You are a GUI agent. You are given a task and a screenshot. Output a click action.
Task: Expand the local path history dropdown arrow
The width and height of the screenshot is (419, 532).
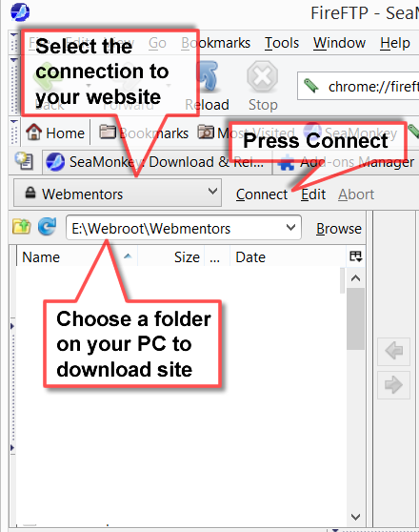(290, 228)
